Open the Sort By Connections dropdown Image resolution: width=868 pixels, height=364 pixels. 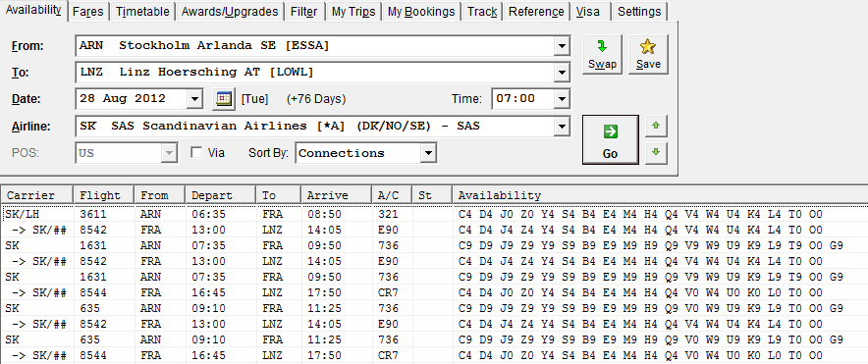point(428,153)
